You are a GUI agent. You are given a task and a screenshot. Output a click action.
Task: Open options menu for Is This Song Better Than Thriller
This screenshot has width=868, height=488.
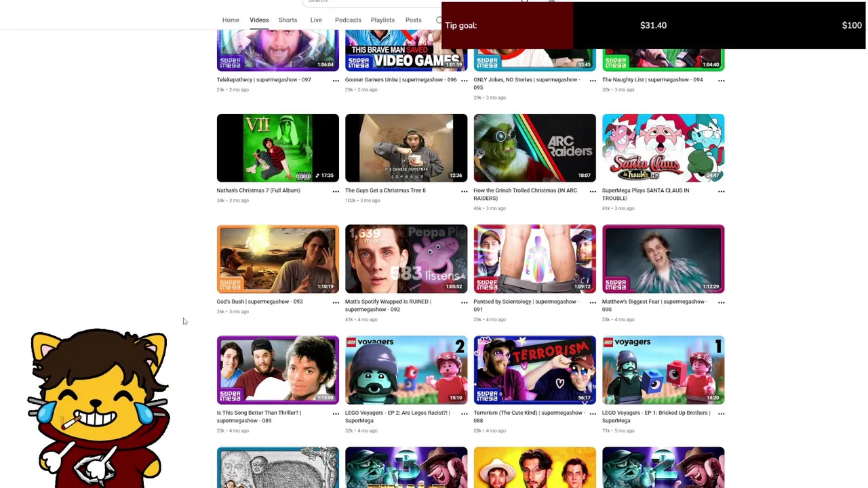[x=336, y=413]
